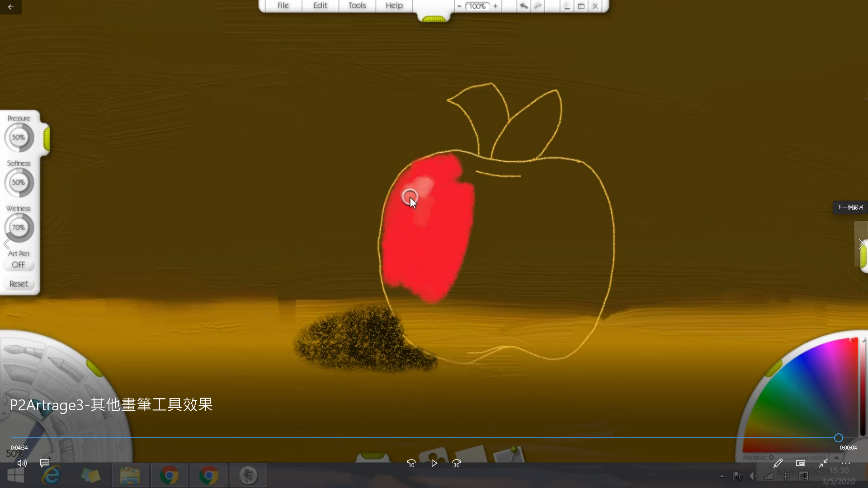Image resolution: width=868 pixels, height=488 pixels.
Task: Select the oil brush tool in tool picker
Action: (x=23, y=351)
